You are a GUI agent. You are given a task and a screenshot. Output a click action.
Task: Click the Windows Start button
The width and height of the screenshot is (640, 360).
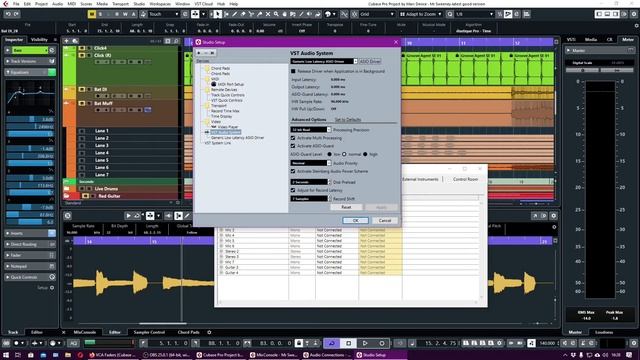pos(6,355)
